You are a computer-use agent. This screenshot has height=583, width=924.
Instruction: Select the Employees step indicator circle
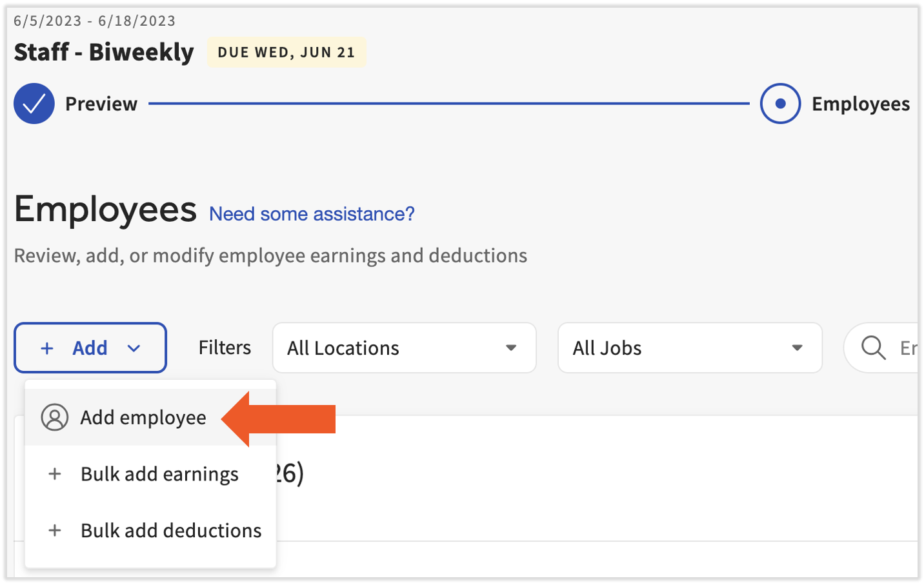point(780,103)
